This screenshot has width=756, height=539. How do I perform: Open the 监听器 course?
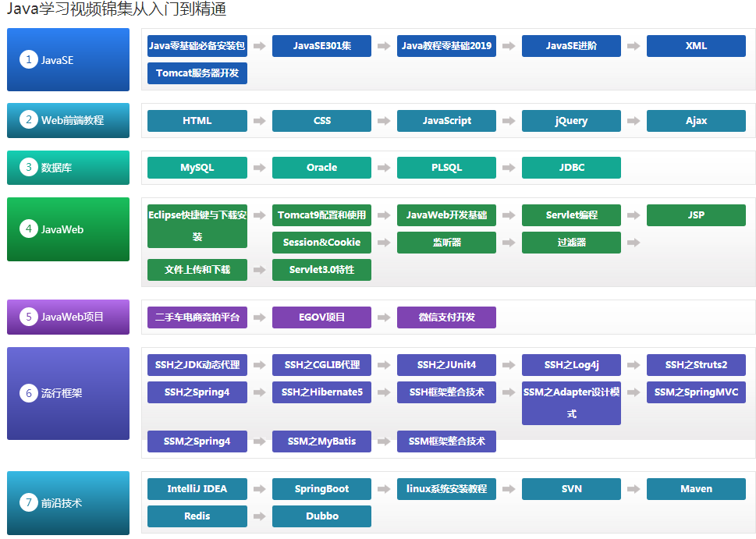click(446, 243)
